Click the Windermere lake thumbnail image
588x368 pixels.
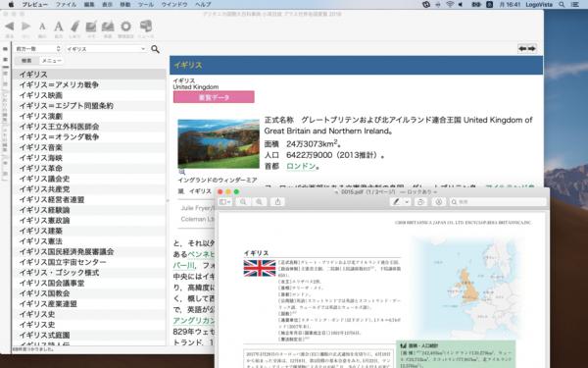point(219,143)
